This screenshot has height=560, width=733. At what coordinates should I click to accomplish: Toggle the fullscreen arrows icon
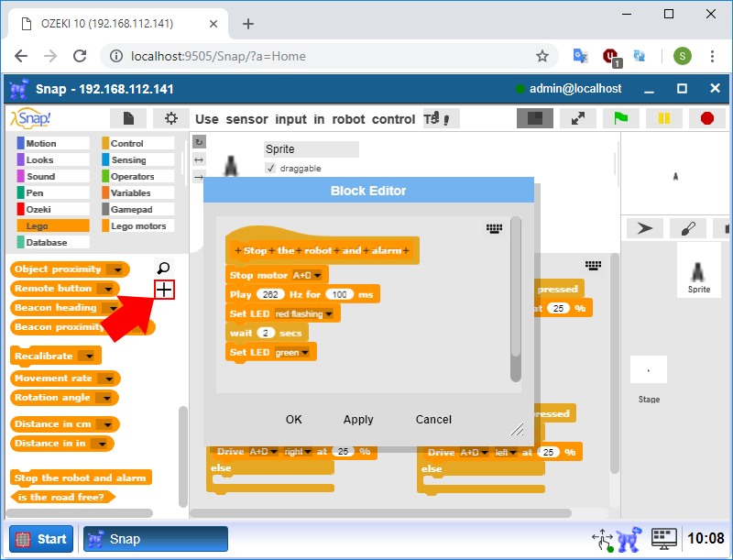coord(578,118)
